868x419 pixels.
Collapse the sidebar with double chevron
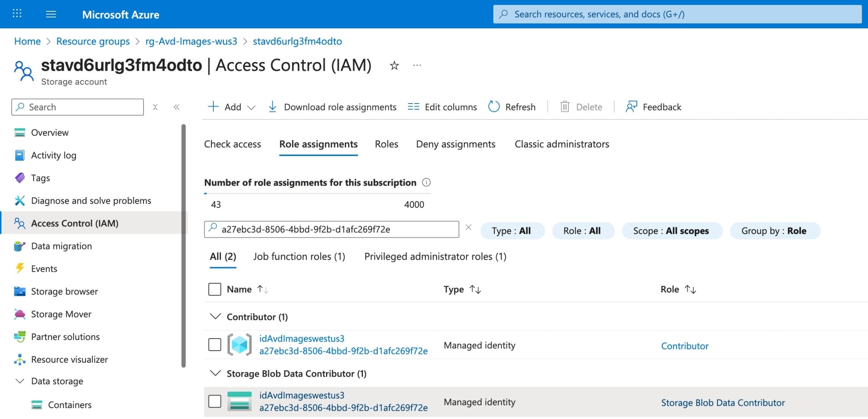coord(176,107)
